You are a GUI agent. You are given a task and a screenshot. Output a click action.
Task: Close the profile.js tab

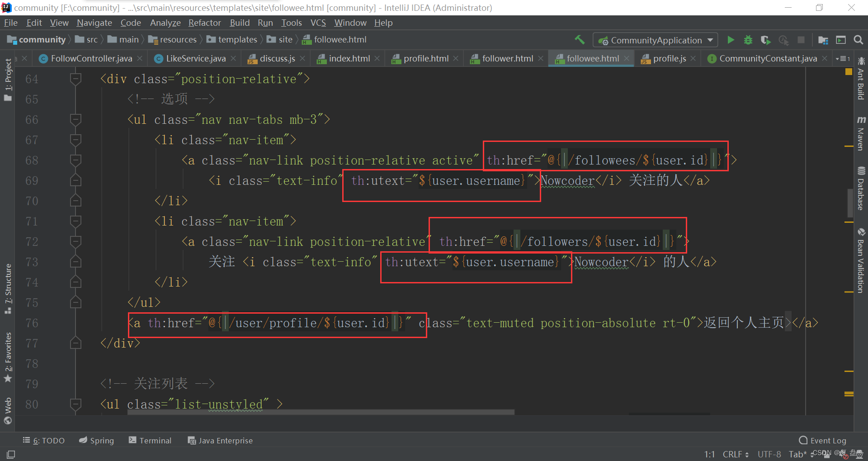tap(693, 58)
